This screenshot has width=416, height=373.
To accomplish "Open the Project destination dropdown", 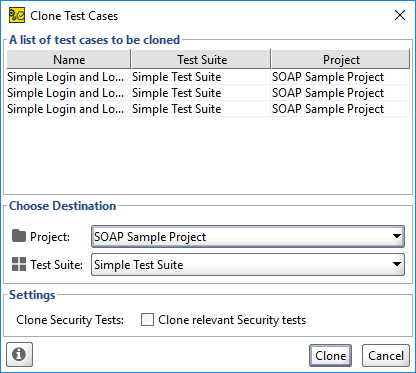I will (248, 237).
